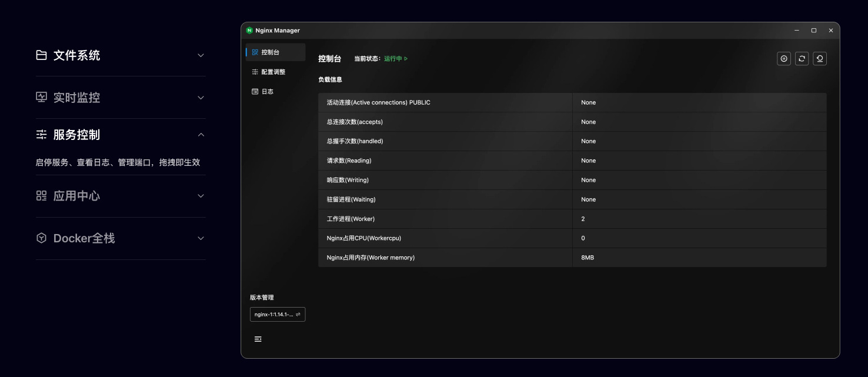Collapse the sidebar using the bottom menu icon
This screenshot has width=868, height=377.
tap(258, 339)
